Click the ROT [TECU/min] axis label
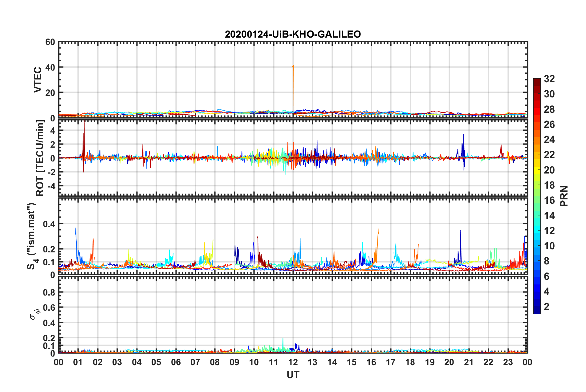The width and height of the screenshot is (586, 392). pos(40,158)
